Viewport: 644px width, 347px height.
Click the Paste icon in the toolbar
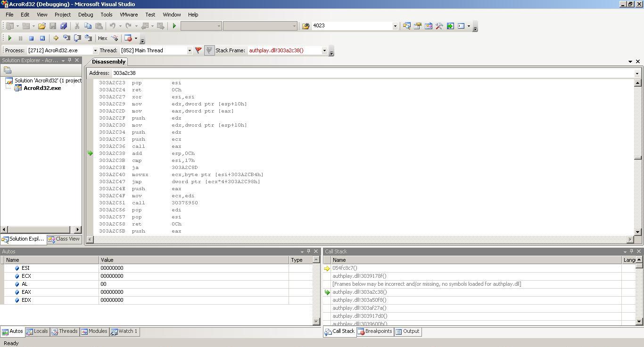point(99,26)
